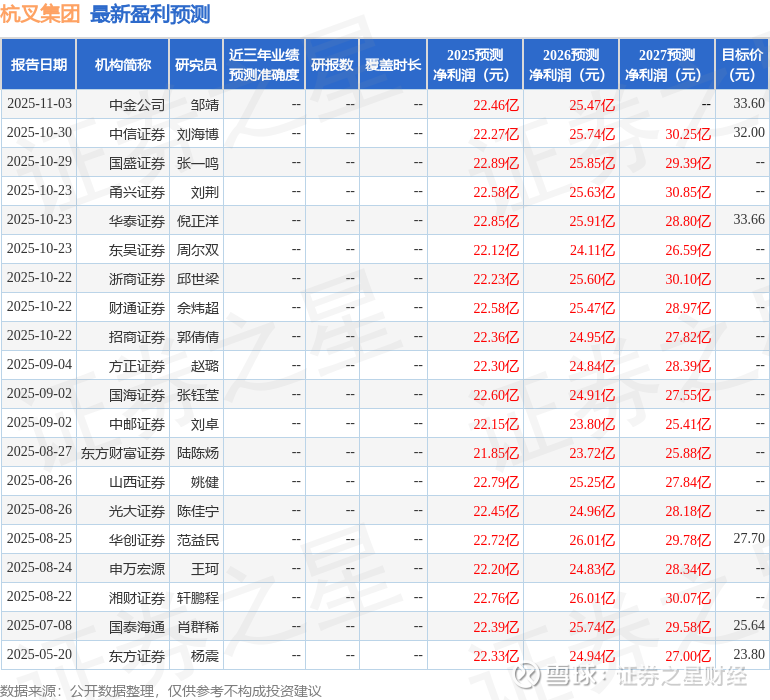Click the 22.60亿 profit value
This screenshot has width=770, height=700.
(496, 394)
